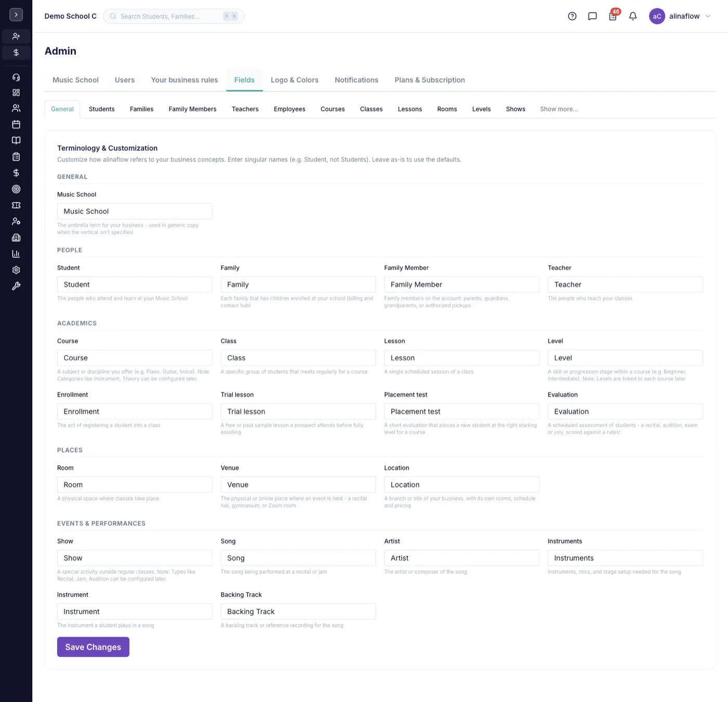The width and height of the screenshot is (728, 702).
Task: Click the Placement test terminology input
Action: [462, 411]
